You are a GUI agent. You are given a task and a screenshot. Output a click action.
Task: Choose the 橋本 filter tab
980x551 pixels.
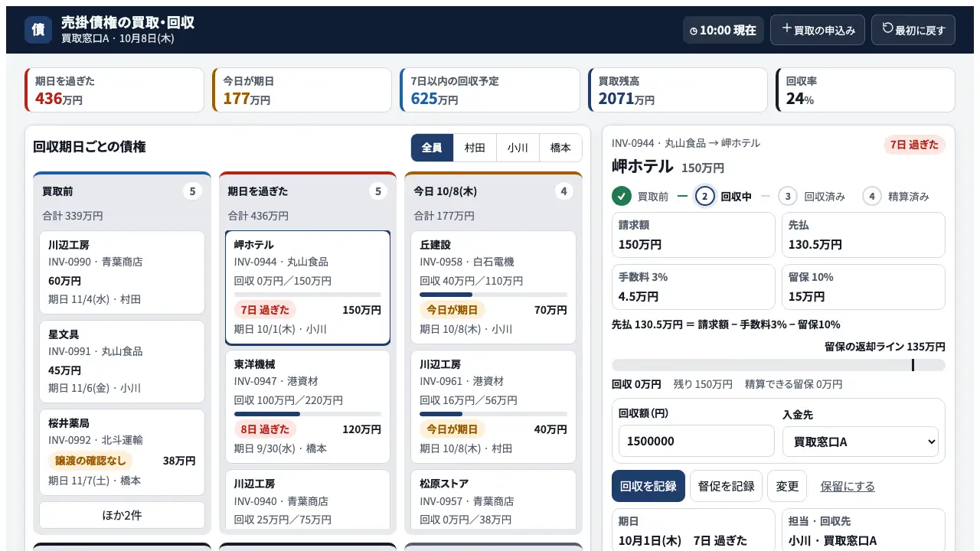point(560,148)
